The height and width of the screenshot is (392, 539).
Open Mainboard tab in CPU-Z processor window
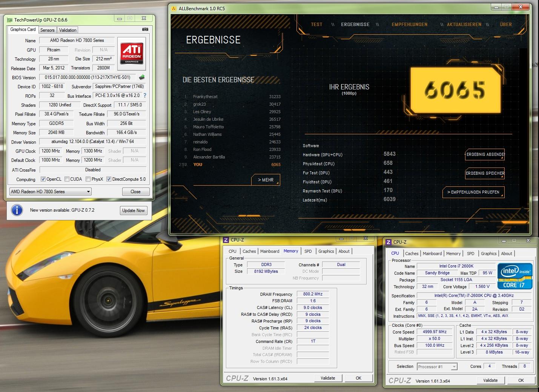point(432,254)
